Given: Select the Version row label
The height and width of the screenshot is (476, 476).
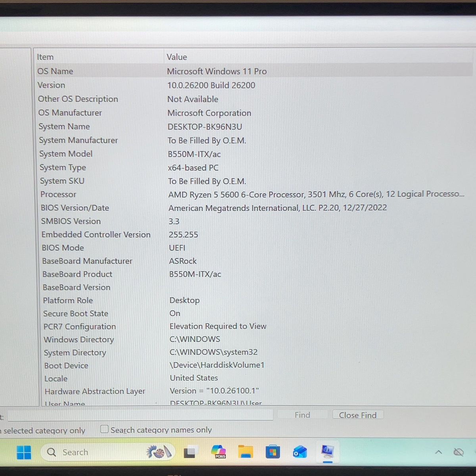Looking at the screenshot, I should pos(51,85).
